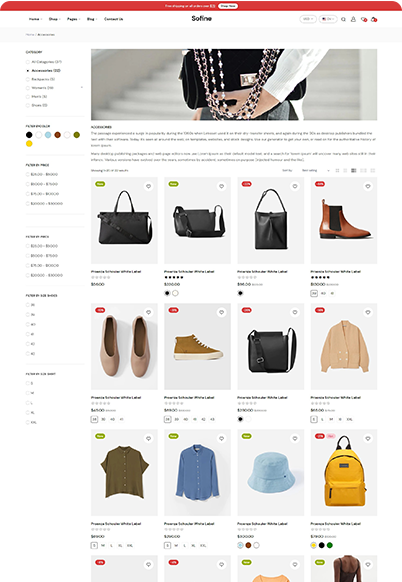The width and height of the screenshot is (402, 582).
Task: Go to Home breadcrumb link
Action: 30,35
